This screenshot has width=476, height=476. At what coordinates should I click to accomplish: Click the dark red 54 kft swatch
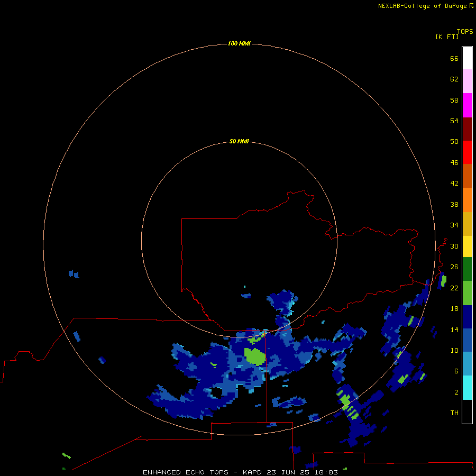[467, 129]
